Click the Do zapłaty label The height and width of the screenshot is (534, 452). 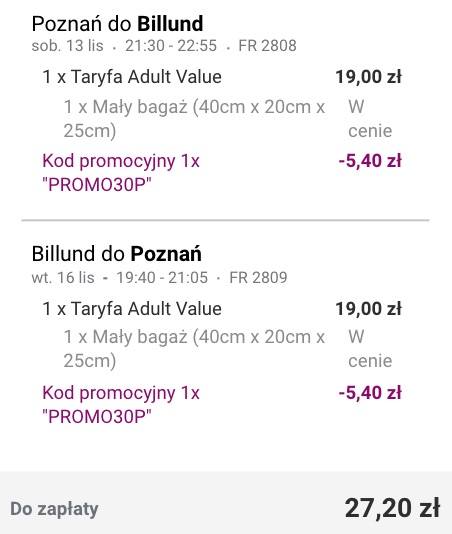[x=54, y=509]
